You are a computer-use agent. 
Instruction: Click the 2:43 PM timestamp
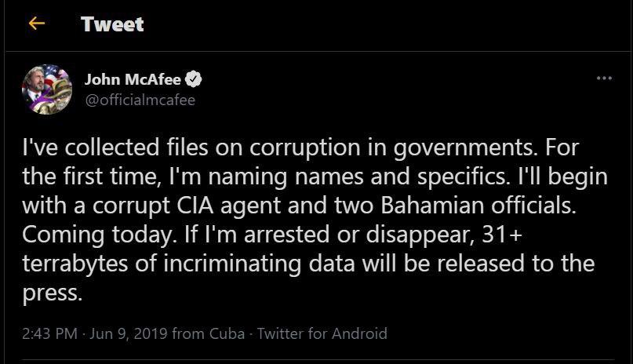coord(49,333)
